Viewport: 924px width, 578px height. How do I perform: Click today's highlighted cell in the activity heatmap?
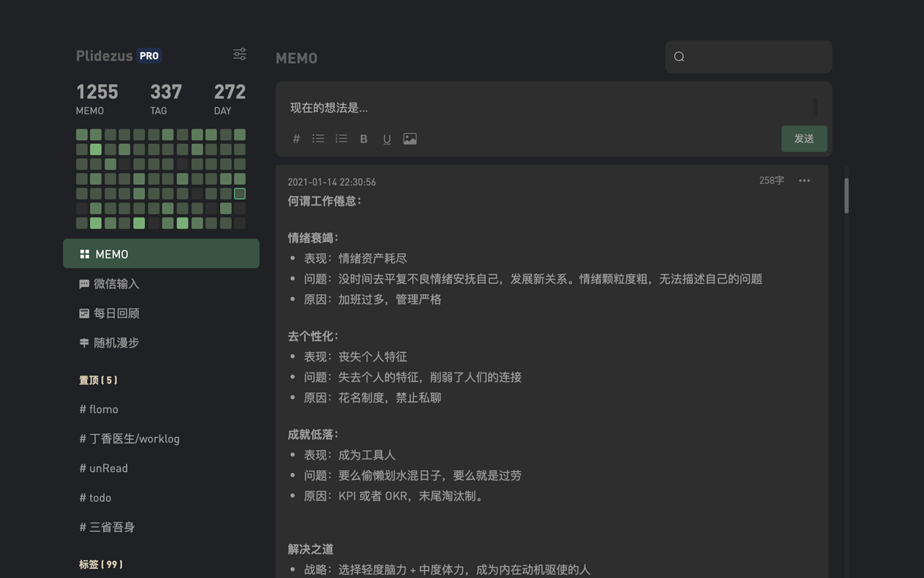239,193
